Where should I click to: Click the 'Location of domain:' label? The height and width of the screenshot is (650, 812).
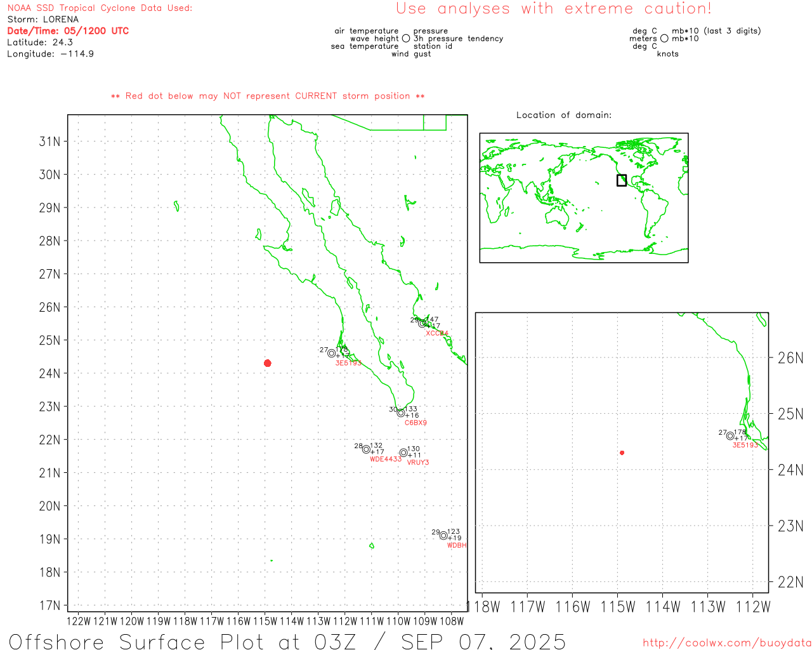click(x=564, y=115)
